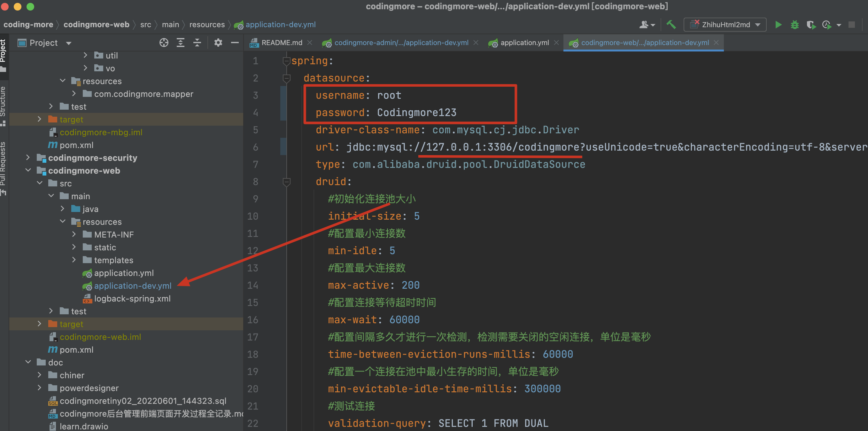Viewport: 868px width, 431px height.
Task: Click the Debug bug icon
Action: (794, 25)
